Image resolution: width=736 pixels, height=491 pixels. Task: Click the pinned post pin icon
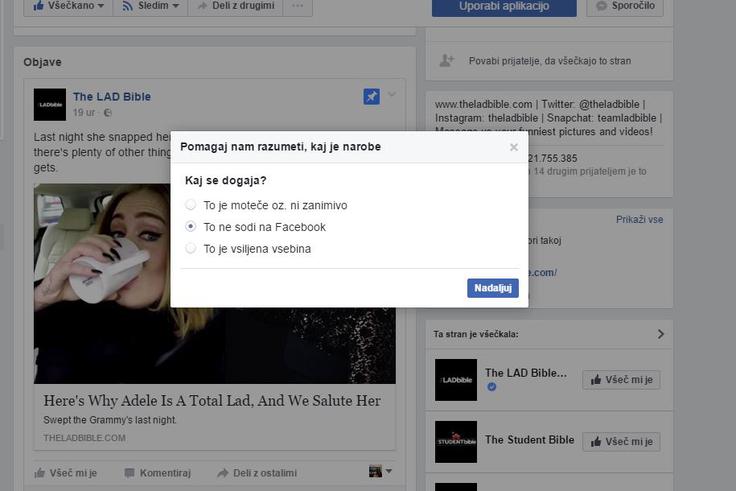click(372, 96)
